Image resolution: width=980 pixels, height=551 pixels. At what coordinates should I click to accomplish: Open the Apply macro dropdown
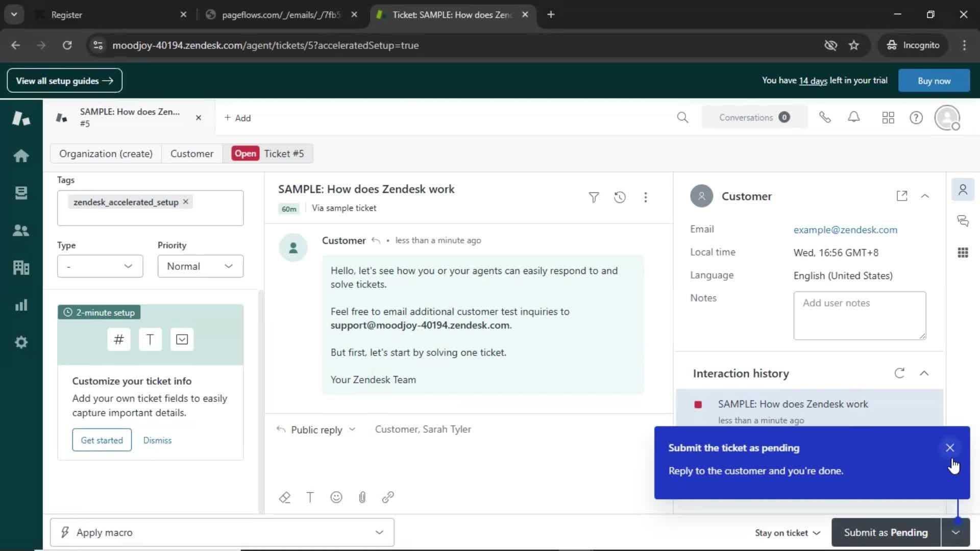pos(222,532)
